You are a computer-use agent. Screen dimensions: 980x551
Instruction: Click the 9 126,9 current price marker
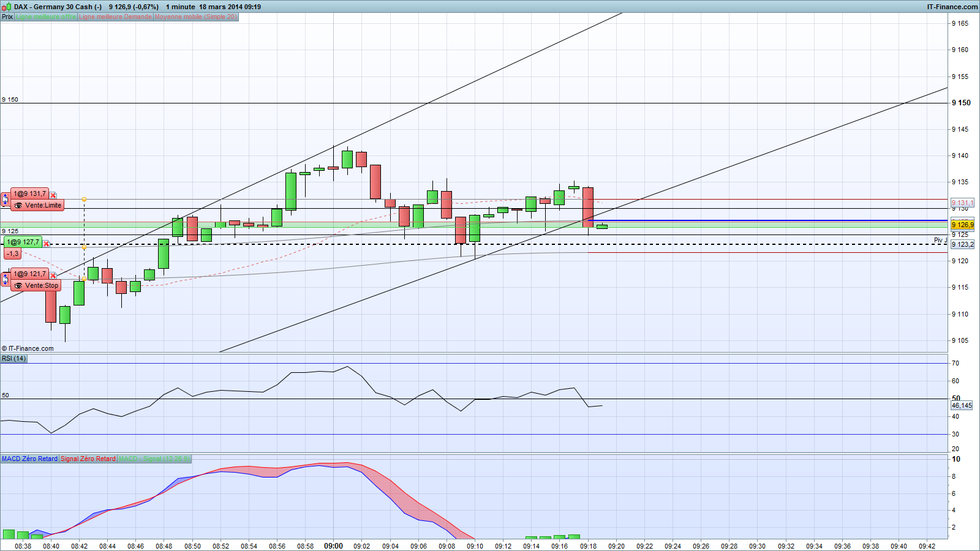coord(962,225)
